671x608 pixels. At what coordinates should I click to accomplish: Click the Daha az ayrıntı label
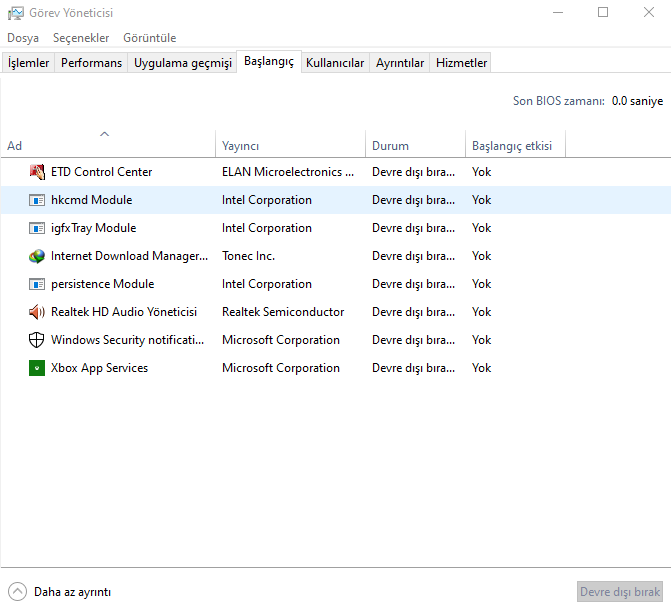[72, 592]
